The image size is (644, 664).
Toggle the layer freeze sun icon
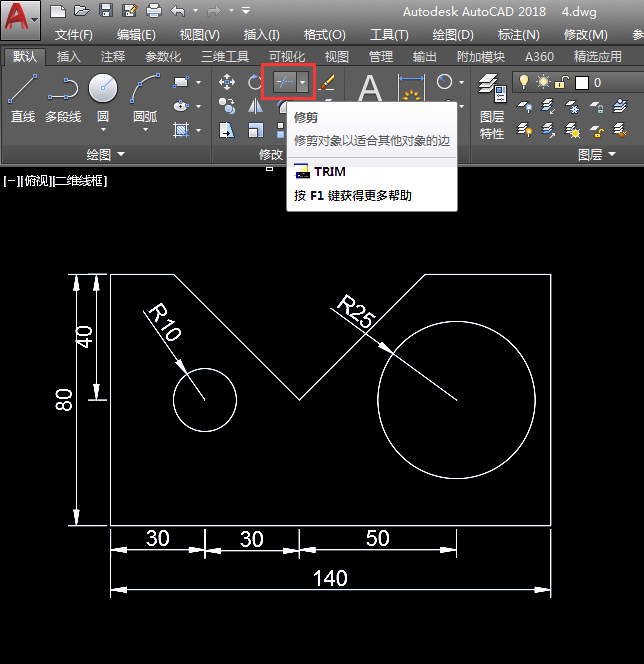pos(543,82)
